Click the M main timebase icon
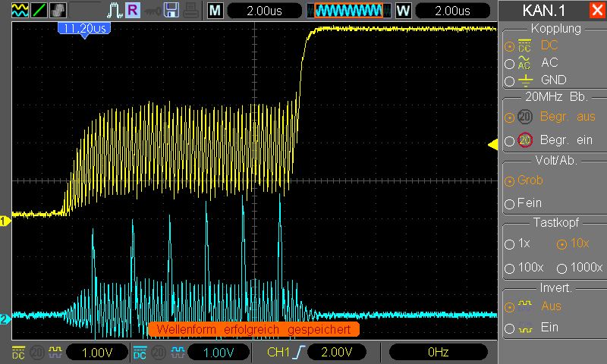607x364 pixels. (x=215, y=11)
